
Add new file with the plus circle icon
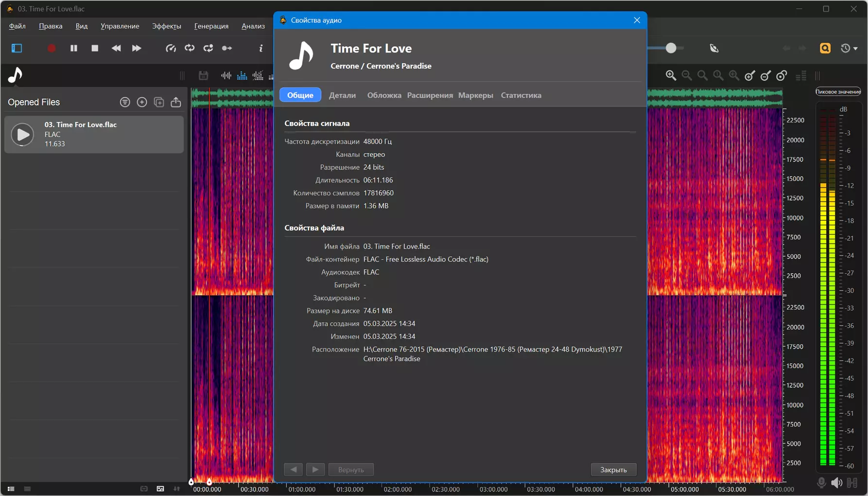(142, 102)
